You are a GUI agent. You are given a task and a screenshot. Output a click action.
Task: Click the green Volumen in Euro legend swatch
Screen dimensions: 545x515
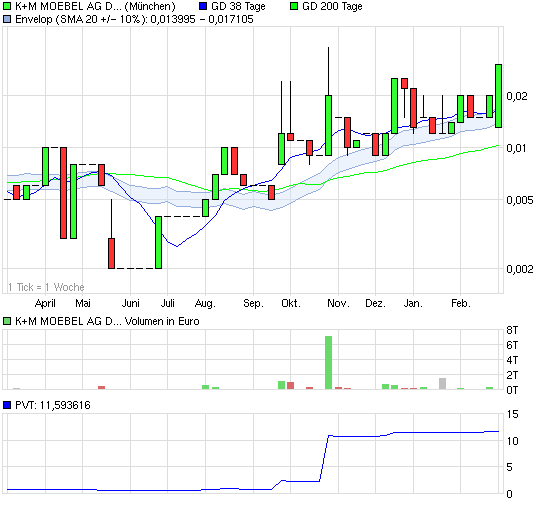[x=7, y=321]
